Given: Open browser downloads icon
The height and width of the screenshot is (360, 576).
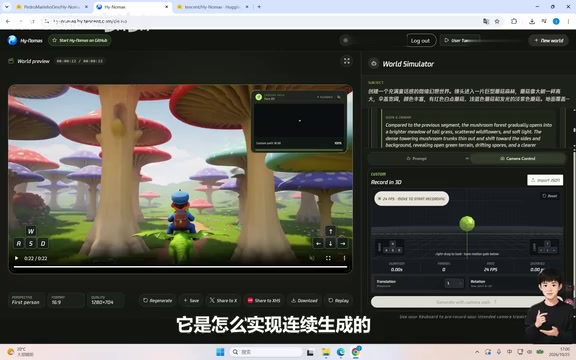Looking at the screenshot, I should [532, 21].
